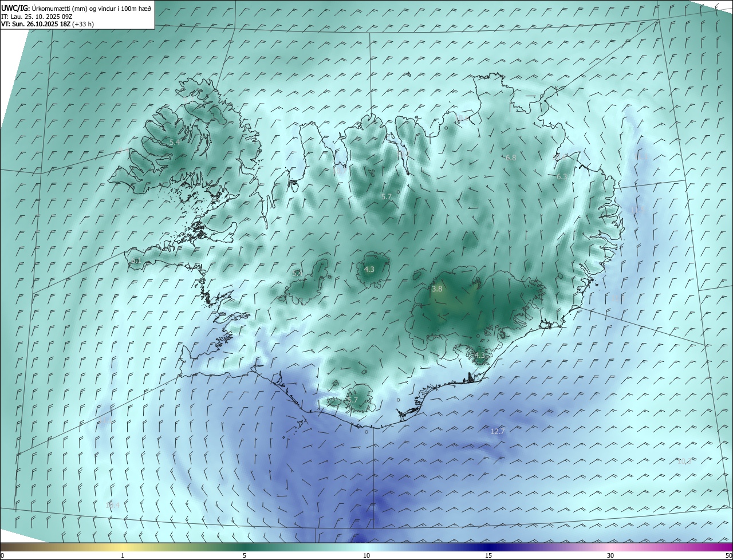
Task: Click the color scale tick labeled 5
Action: pyautogui.click(x=245, y=555)
